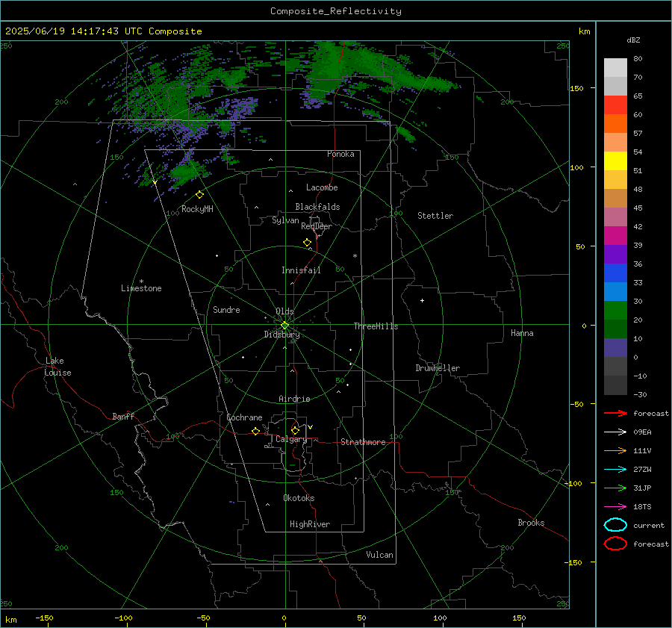Click the yellow V marker east of Calgary
This screenshot has height=628, width=672.
(x=311, y=427)
